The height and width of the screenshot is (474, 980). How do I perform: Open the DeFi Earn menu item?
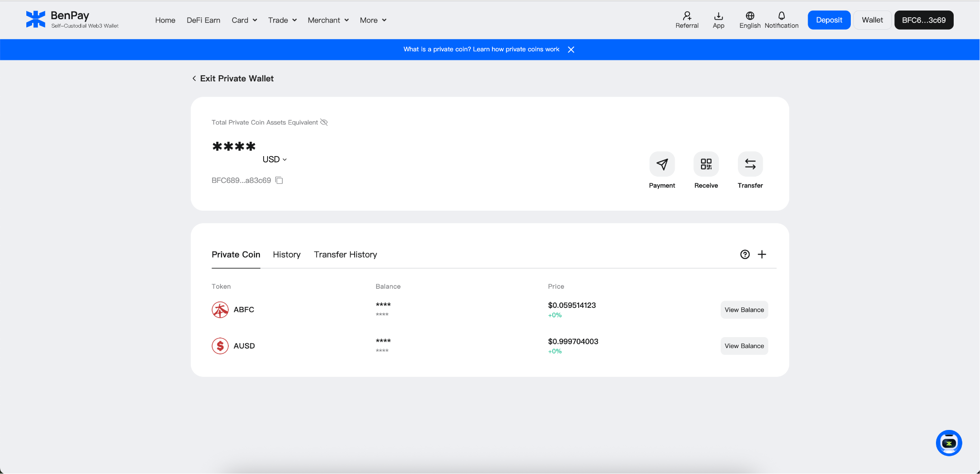click(203, 20)
